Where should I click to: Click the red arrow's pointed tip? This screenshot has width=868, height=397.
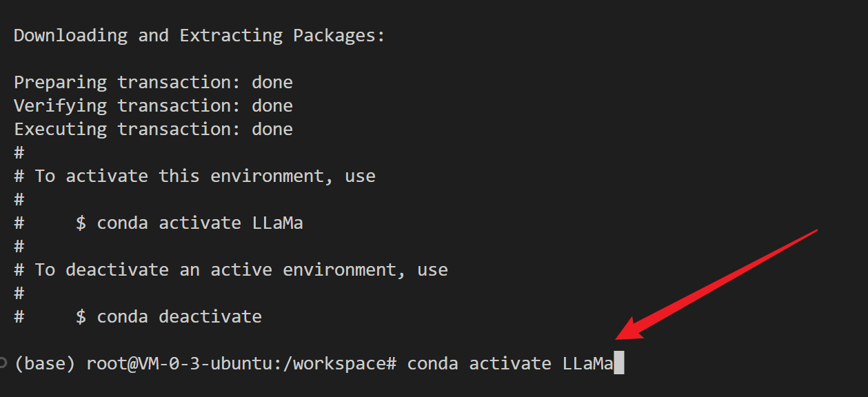point(617,339)
